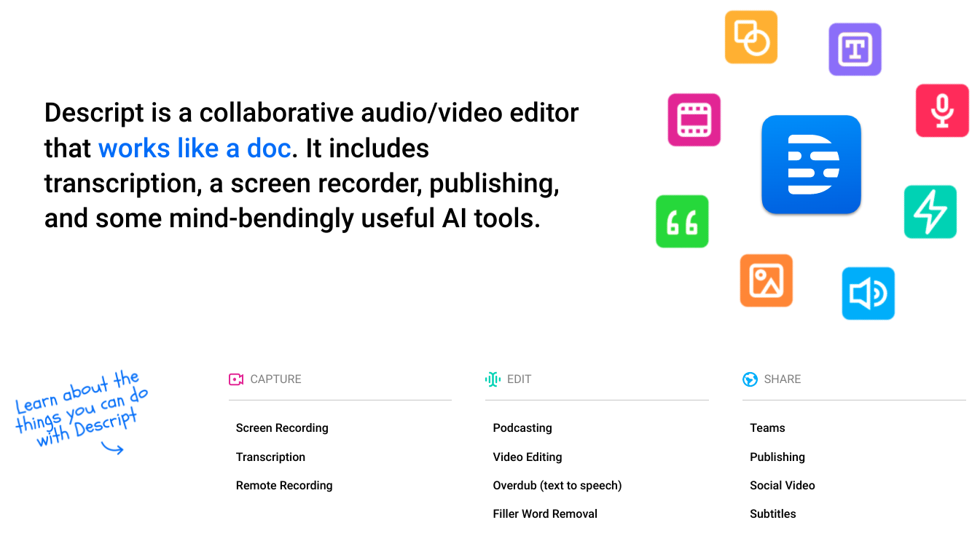Image resolution: width=980 pixels, height=544 pixels.
Task: Click the pink camera icon beside CAPTURE
Action: point(236,379)
